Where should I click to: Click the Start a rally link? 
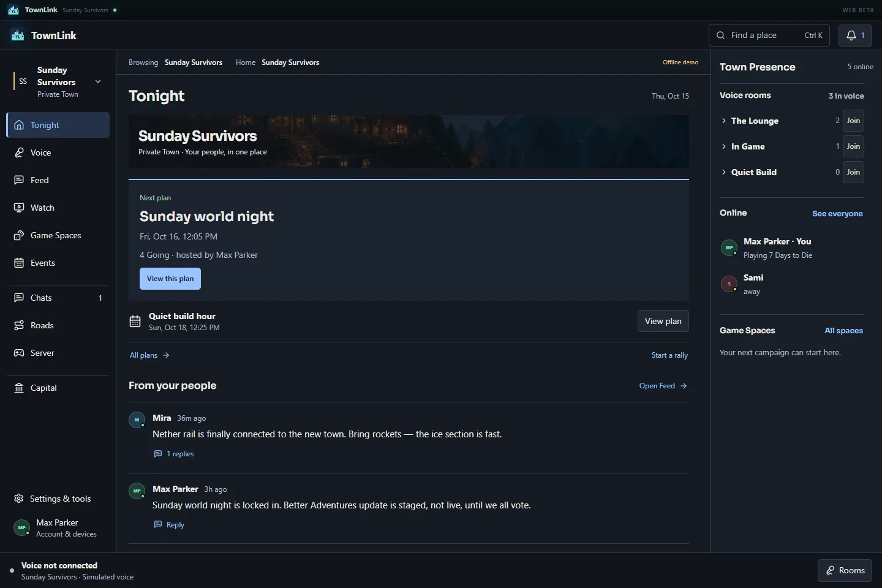tap(669, 355)
